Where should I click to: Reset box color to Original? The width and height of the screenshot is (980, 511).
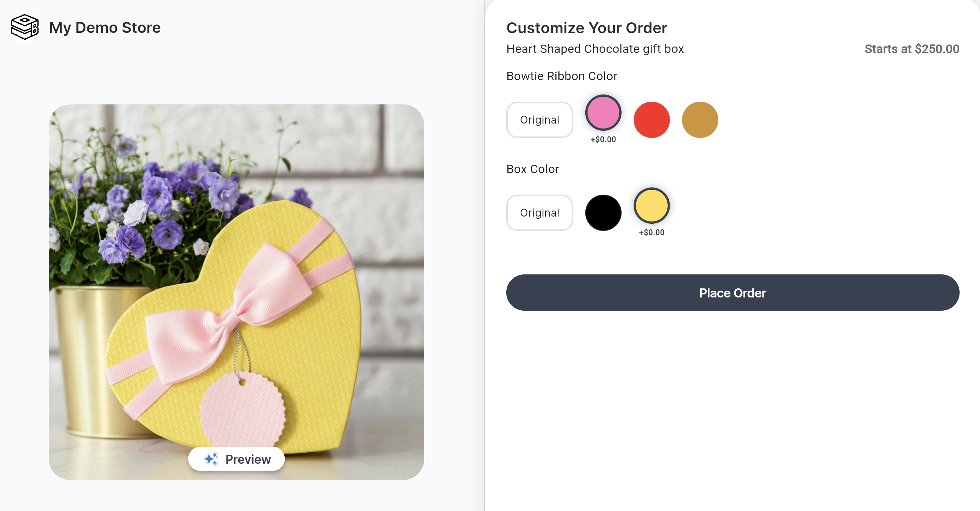coord(539,212)
